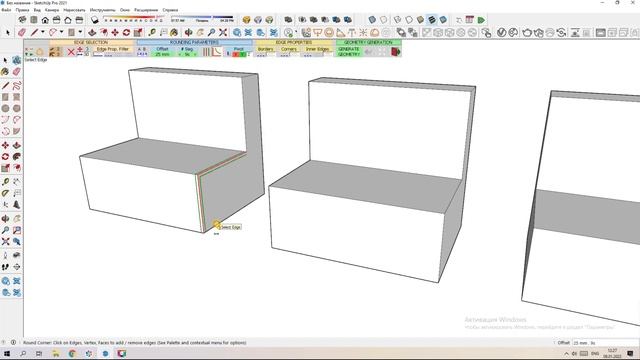This screenshot has height=360, width=640.
Task: Select the Circle tool in left toolbar
Action: [x=5, y=109]
